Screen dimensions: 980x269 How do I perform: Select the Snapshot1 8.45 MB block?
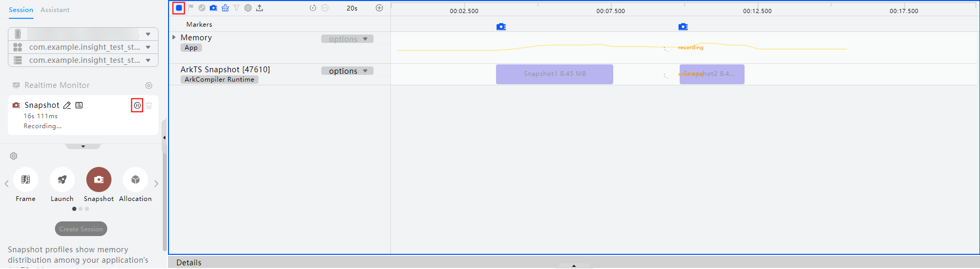click(x=555, y=74)
